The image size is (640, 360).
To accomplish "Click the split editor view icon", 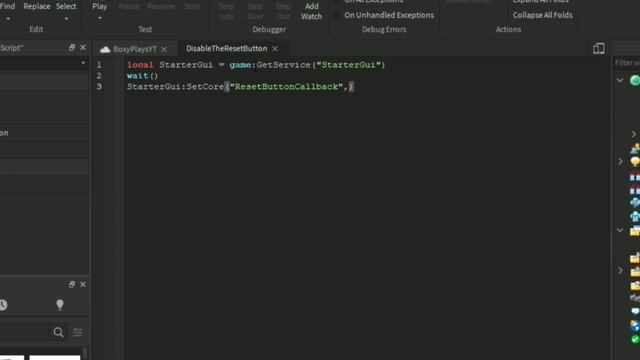I will click(598, 49).
